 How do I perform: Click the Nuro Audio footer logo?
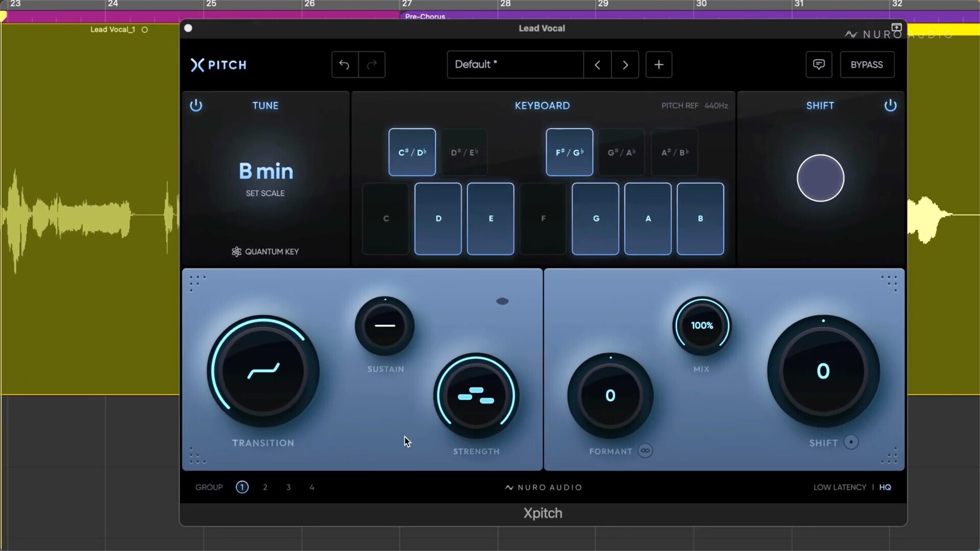[x=543, y=487]
